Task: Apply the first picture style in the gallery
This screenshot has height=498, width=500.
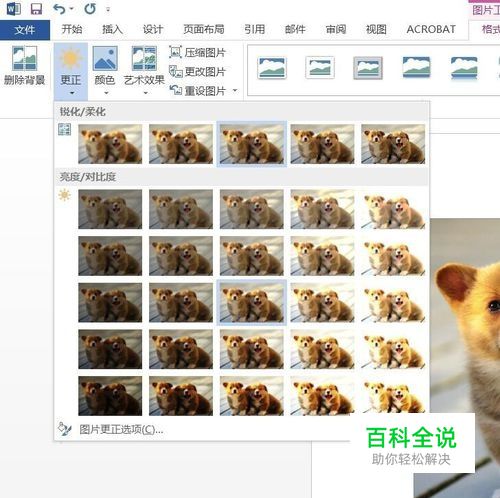Action: click(x=272, y=68)
